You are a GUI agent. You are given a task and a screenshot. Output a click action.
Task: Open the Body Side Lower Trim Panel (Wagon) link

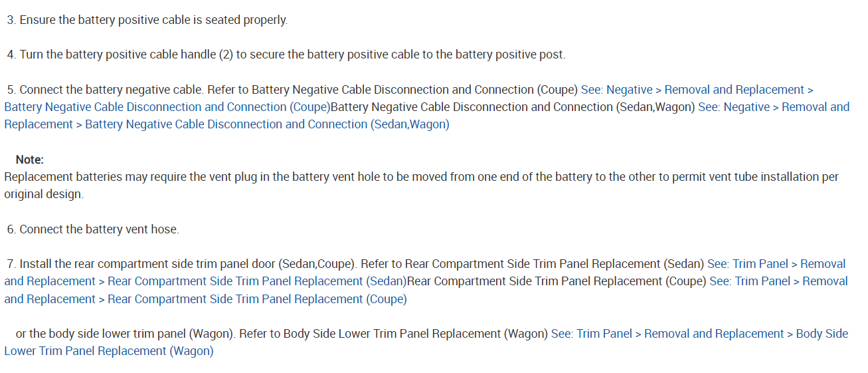click(699, 334)
